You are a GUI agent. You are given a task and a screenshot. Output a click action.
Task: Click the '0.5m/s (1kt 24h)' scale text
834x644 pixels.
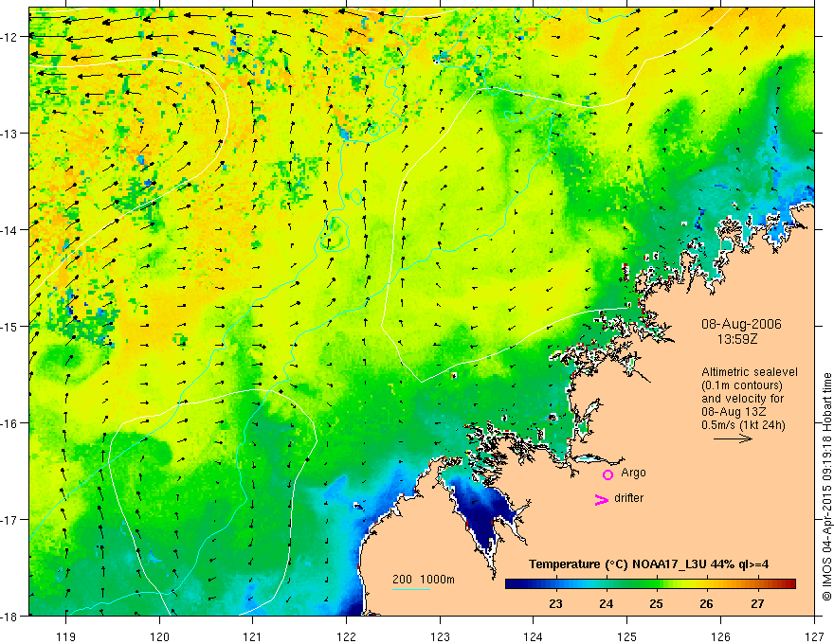(x=743, y=425)
